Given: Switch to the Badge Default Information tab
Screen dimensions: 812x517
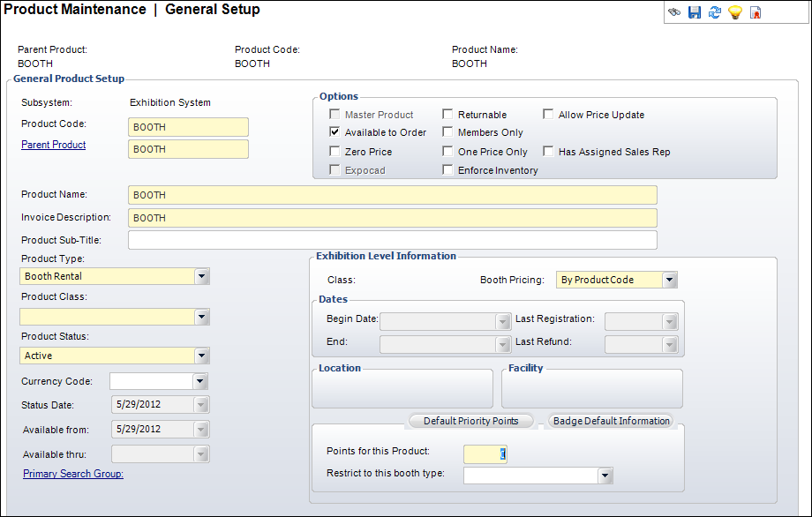Looking at the screenshot, I should pyautogui.click(x=611, y=421).
